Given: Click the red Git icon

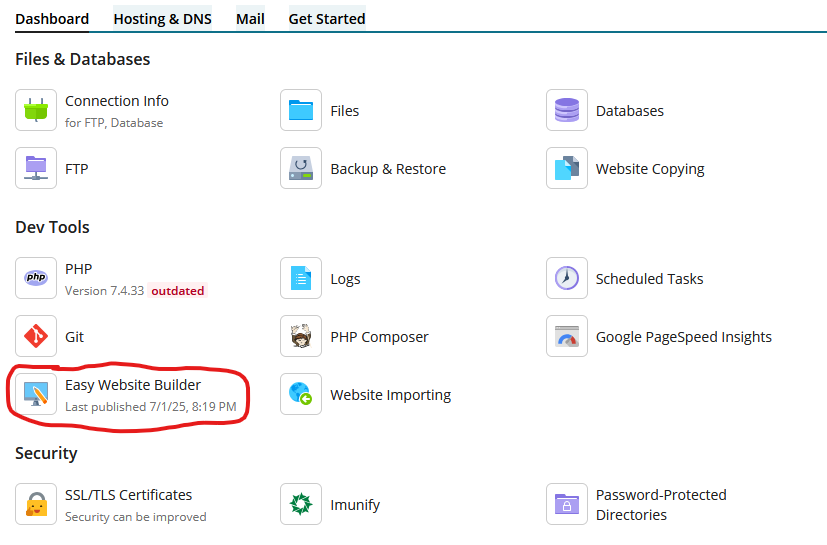Looking at the screenshot, I should 36,336.
